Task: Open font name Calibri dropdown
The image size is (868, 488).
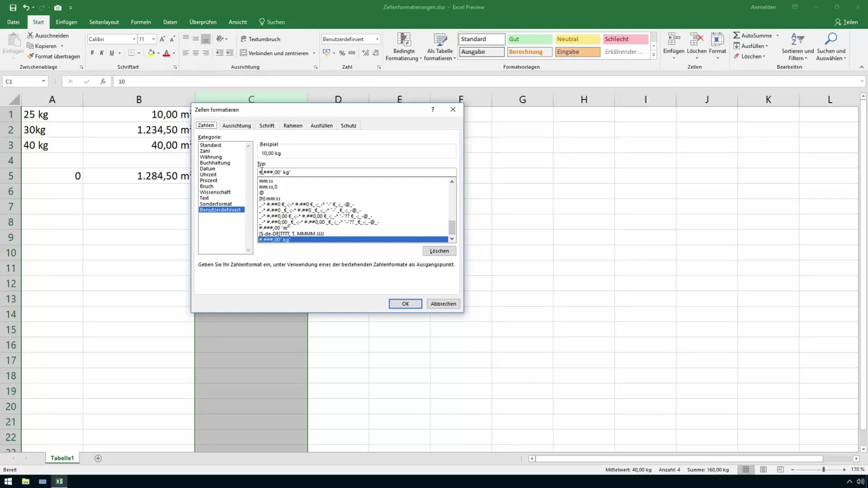Action: click(x=134, y=39)
